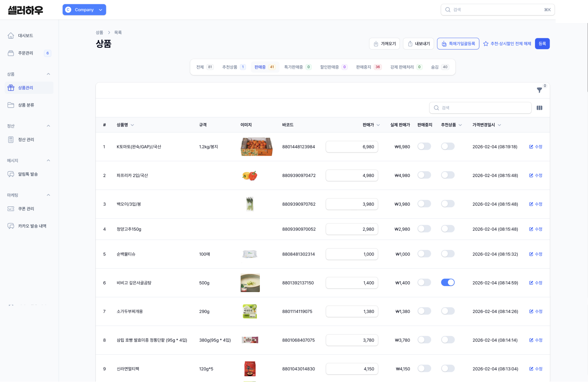Toggle 판매중지 for 소가두부찌개용

click(424, 311)
